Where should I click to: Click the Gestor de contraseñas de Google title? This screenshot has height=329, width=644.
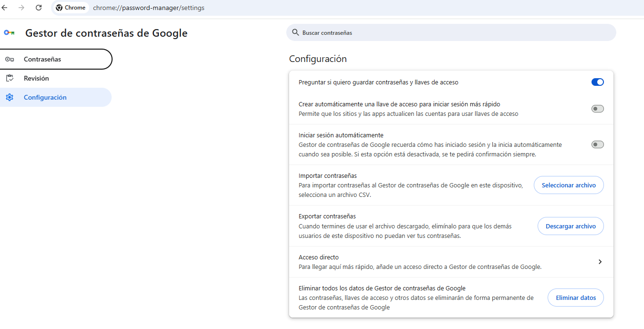point(106,33)
